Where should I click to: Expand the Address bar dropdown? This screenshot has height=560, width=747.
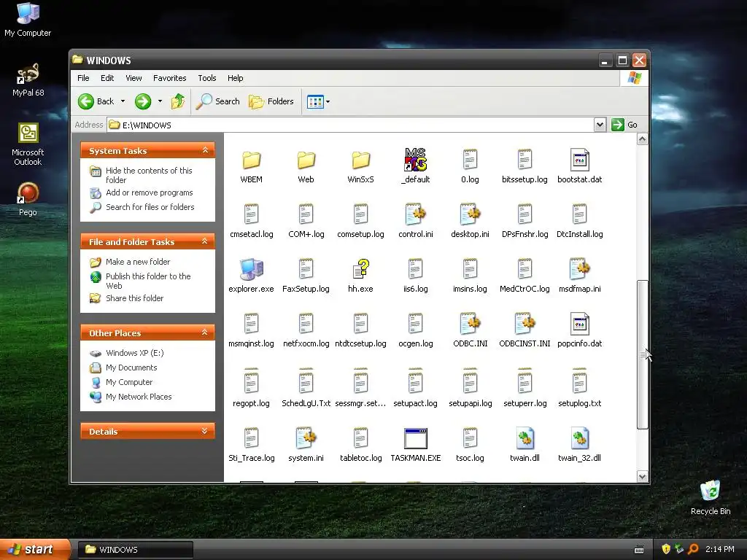click(600, 125)
